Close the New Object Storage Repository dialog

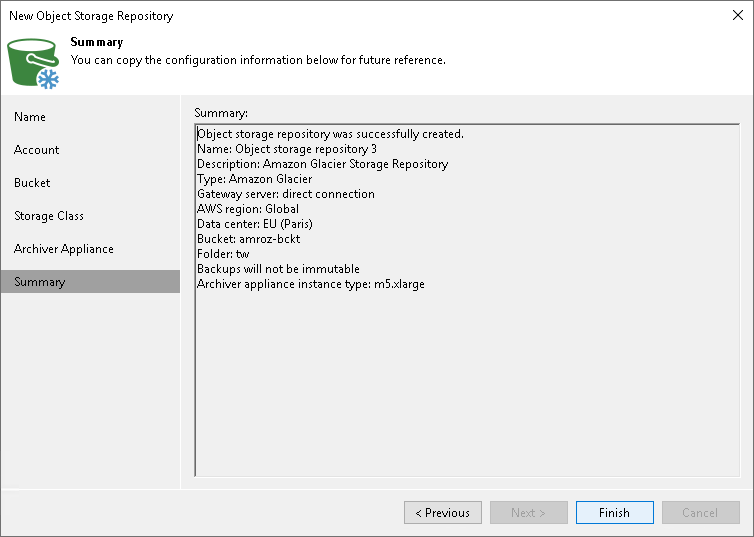pyautogui.click(x=738, y=15)
